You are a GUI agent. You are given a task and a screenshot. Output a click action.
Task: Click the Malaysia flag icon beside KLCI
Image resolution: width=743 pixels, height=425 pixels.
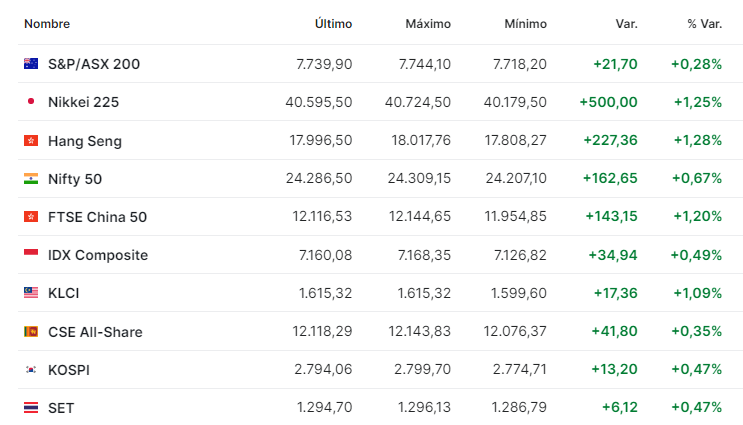click(31, 293)
